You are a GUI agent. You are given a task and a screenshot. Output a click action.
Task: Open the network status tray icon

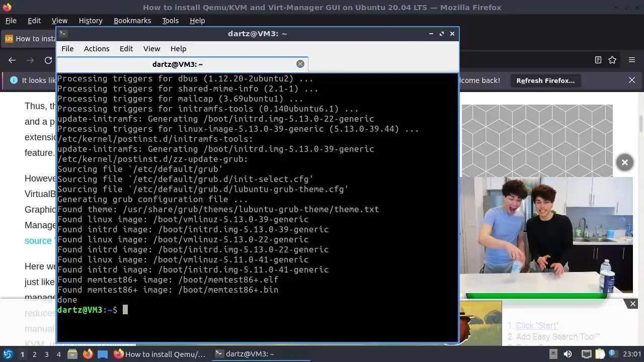586,354
